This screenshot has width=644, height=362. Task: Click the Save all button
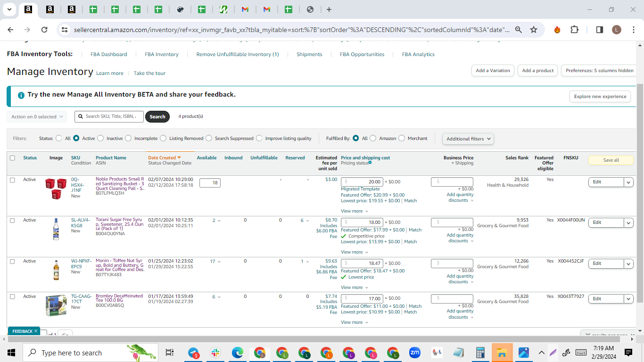pyautogui.click(x=611, y=160)
